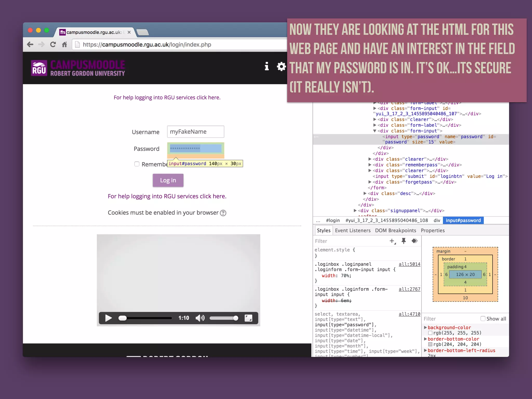Expand the rememberpass div node
The height and width of the screenshot is (399, 532).
point(370,165)
